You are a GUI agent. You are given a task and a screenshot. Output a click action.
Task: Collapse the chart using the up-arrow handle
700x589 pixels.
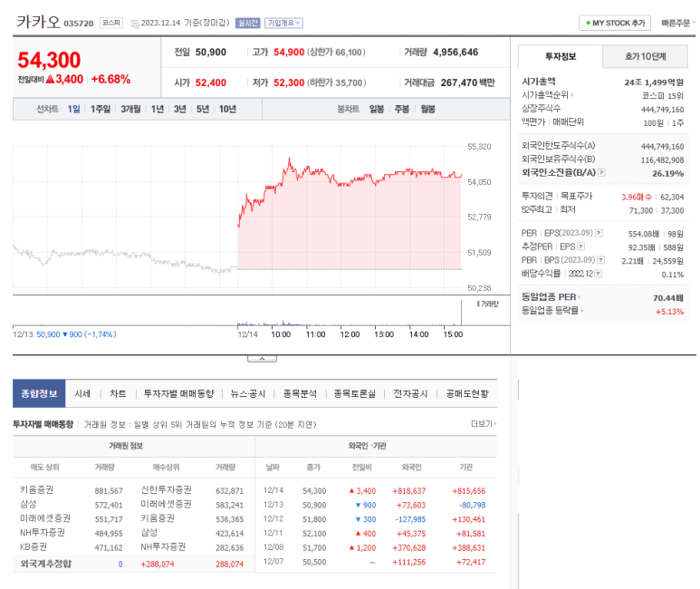262,359
